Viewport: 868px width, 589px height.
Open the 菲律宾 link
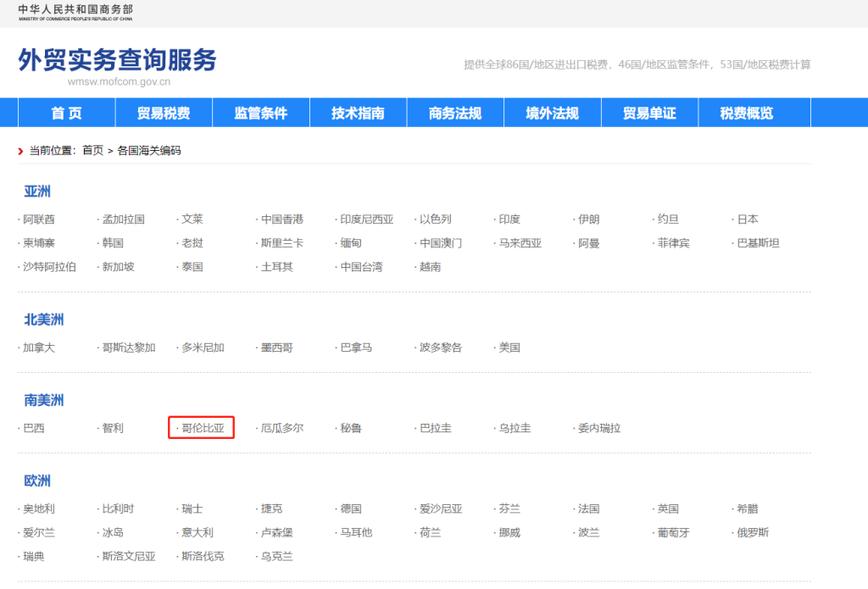(x=674, y=243)
